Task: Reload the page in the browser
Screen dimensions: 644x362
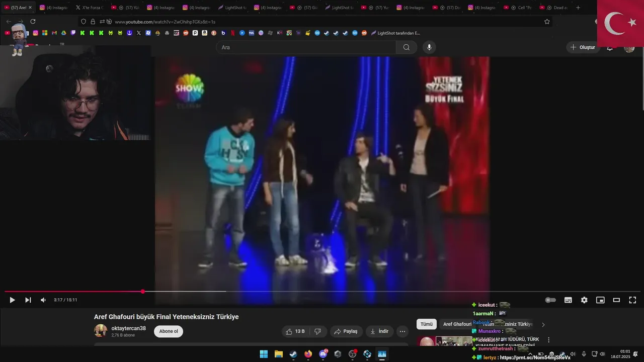Action: [x=33, y=22]
